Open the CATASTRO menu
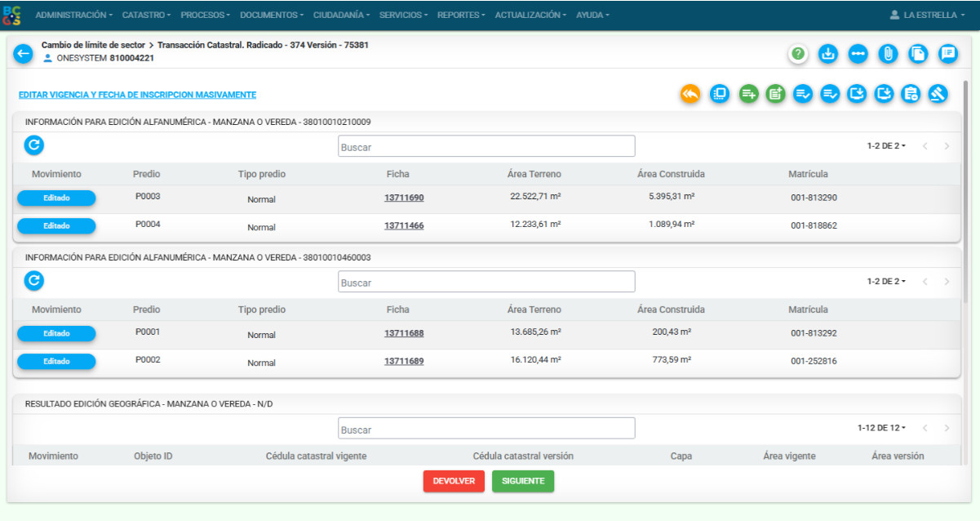Viewport: 980px width, 521px height. coord(146,15)
